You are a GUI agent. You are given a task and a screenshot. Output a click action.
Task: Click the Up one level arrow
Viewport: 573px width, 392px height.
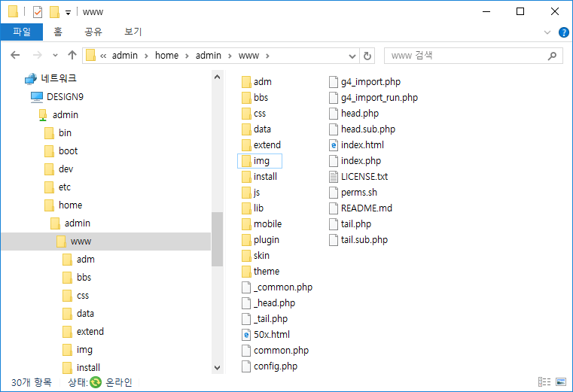click(72, 55)
